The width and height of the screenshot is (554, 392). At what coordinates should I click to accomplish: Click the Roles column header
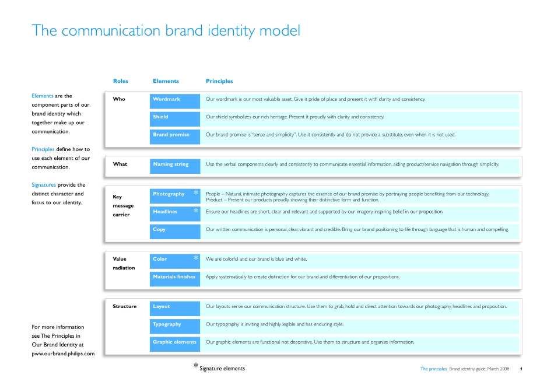pyautogui.click(x=120, y=81)
